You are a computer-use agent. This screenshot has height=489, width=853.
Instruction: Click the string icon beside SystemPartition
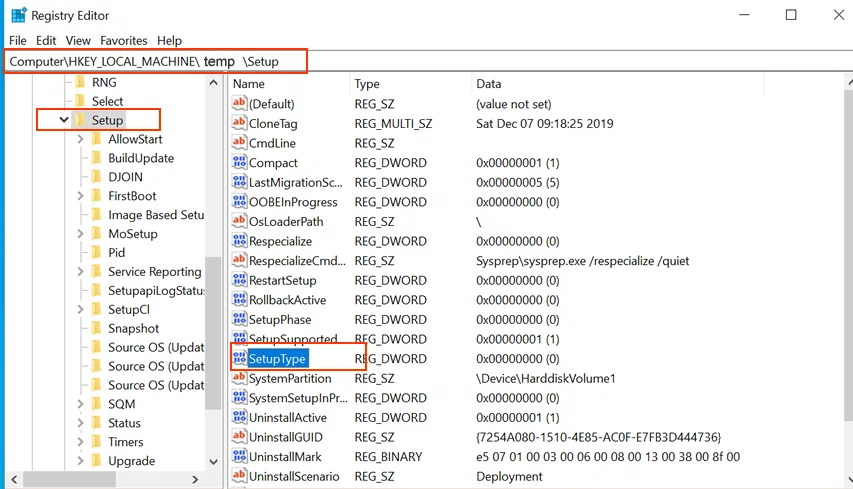(x=239, y=377)
